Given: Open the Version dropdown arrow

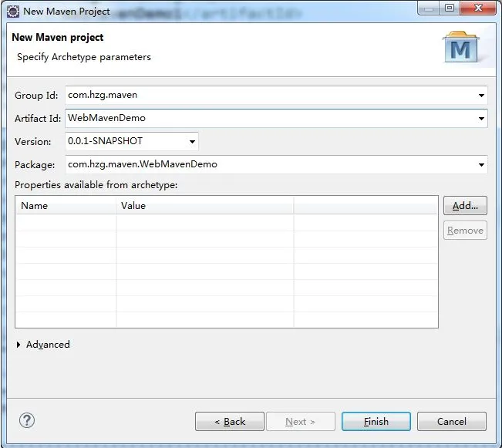Looking at the screenshot, I should [192, 142].
